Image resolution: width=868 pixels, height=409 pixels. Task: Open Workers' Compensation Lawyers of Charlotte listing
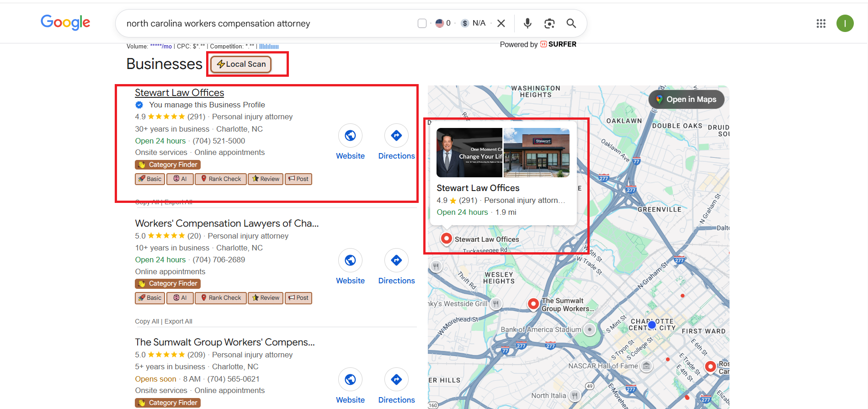227,223
